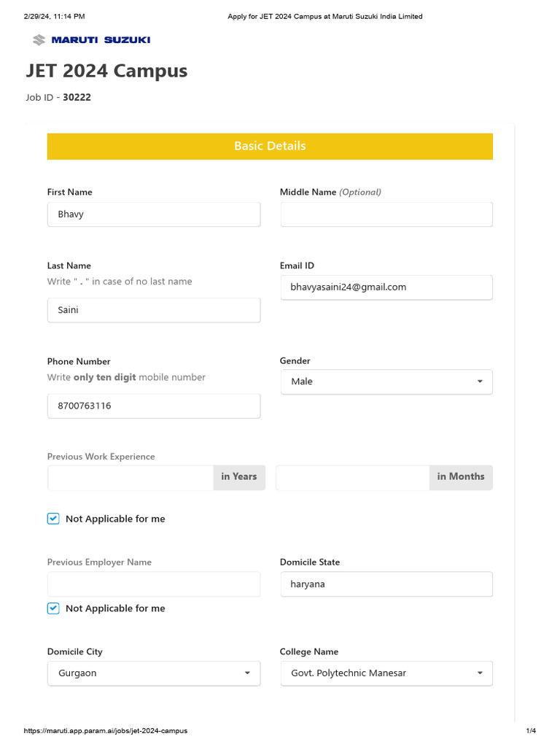Click the Gender dropdown arrow
The width and height of the screenshot is (560, 747).
point(480,382)
